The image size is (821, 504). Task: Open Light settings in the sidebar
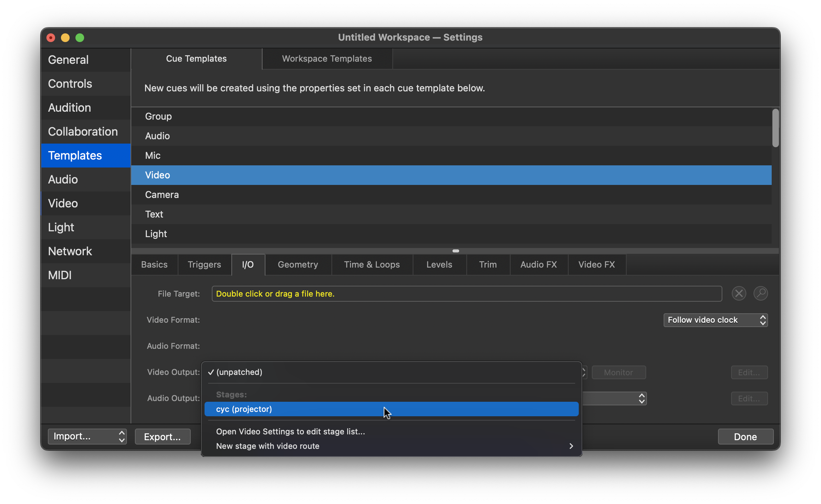pos(86,227)
